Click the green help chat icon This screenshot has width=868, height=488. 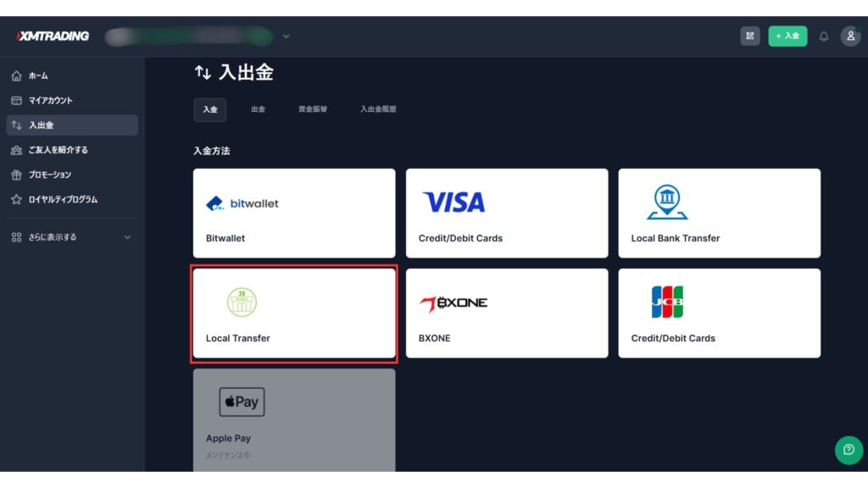848,450
